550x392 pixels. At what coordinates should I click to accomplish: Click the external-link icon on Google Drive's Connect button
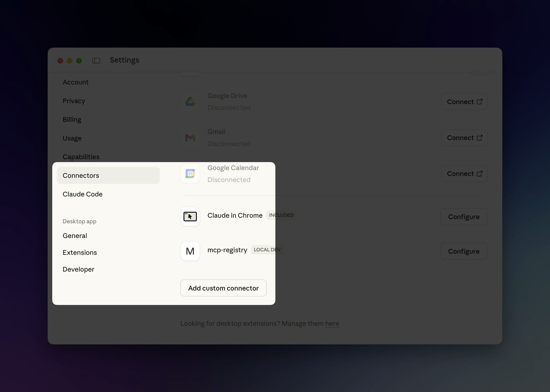[x=480, y=101]
